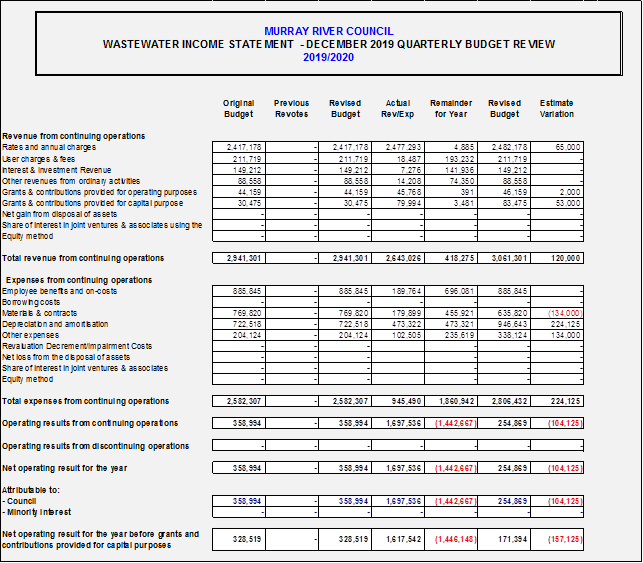Click Net gain from disposal of assets label
Viewport: 643px width, 563px height.
click(x=59, y=214)
